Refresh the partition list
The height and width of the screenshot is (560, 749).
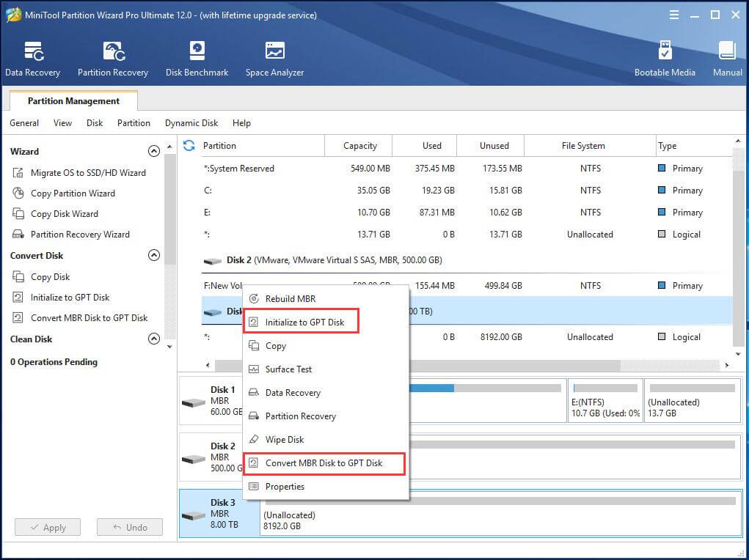(189, 146)
